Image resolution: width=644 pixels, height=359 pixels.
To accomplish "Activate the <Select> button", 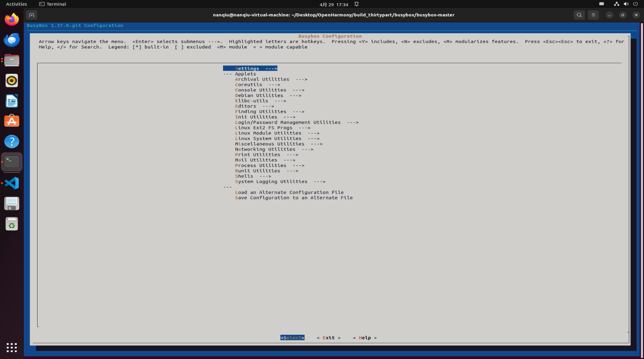I will pyautogui.click(x=292, y=338).
